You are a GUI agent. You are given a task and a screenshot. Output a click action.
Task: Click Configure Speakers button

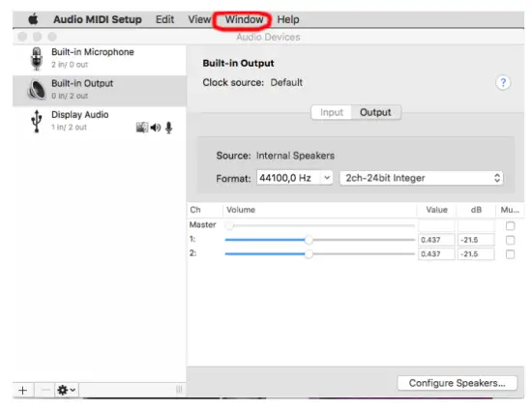pos(457,383)
